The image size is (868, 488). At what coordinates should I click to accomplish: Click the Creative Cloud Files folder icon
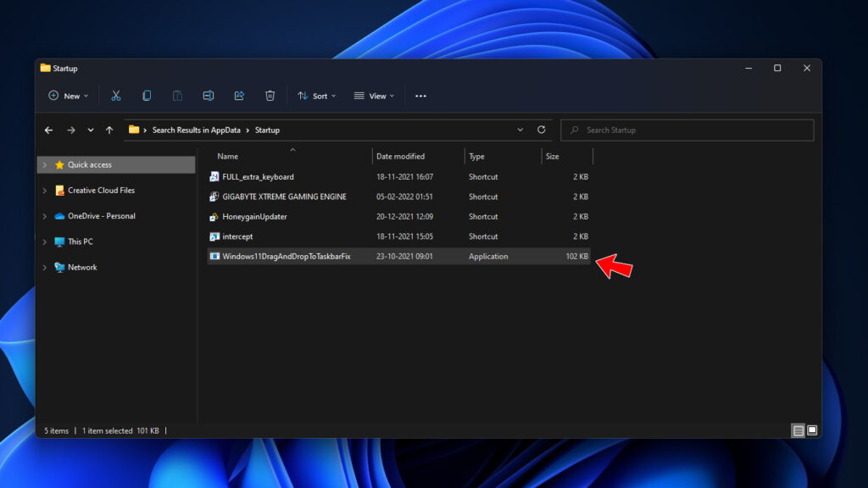59,191
